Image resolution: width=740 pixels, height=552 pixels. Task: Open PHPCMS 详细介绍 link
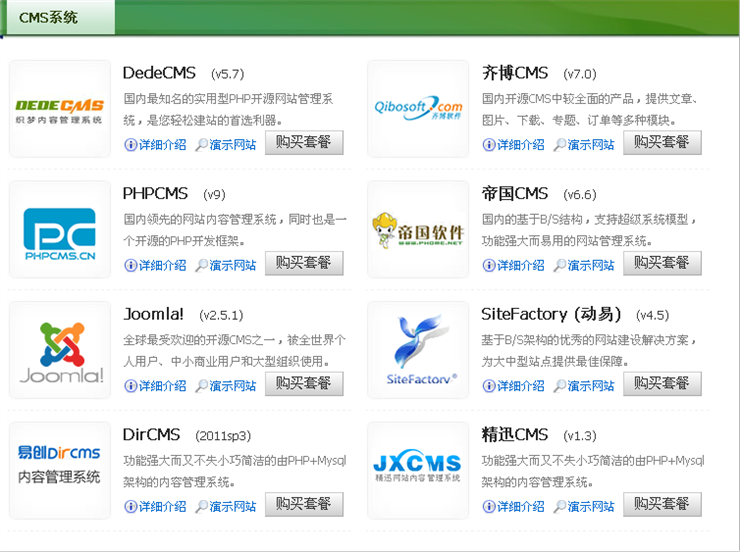[x=162, y=265]
